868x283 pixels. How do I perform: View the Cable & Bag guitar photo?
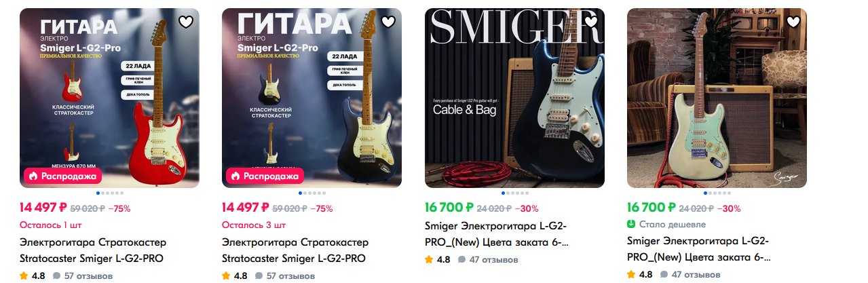(514, 98)
